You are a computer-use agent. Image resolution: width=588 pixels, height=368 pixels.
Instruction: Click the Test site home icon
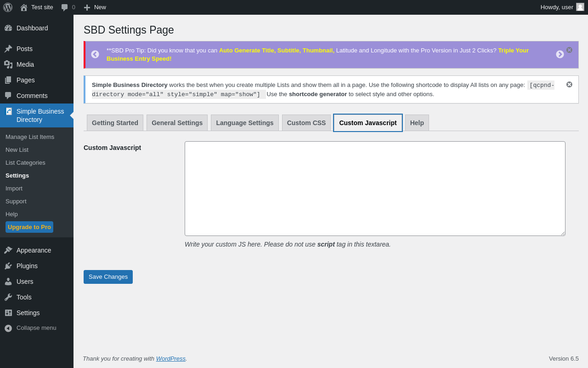(x=24, y=7)
